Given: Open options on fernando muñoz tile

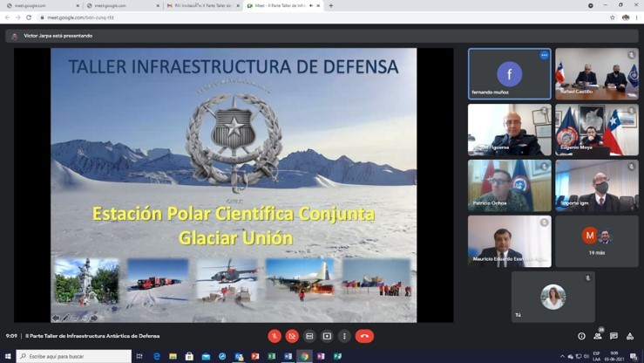Looking at the screenshot, I should coord(544,55).
